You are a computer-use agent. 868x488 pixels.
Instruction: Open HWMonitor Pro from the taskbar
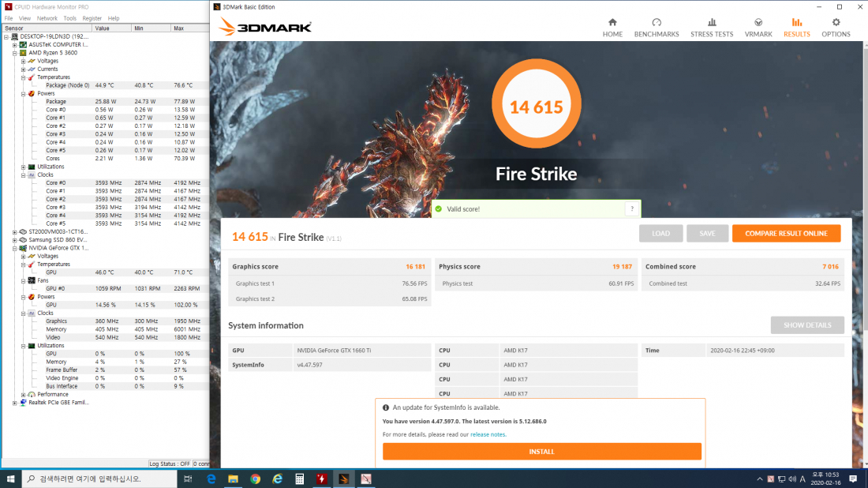tap(322, 478)
